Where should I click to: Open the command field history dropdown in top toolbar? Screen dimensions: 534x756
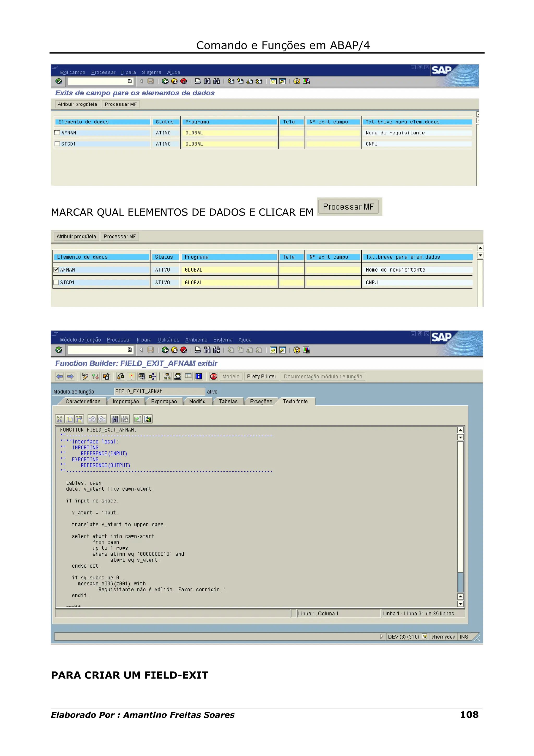tap(130, 81)
